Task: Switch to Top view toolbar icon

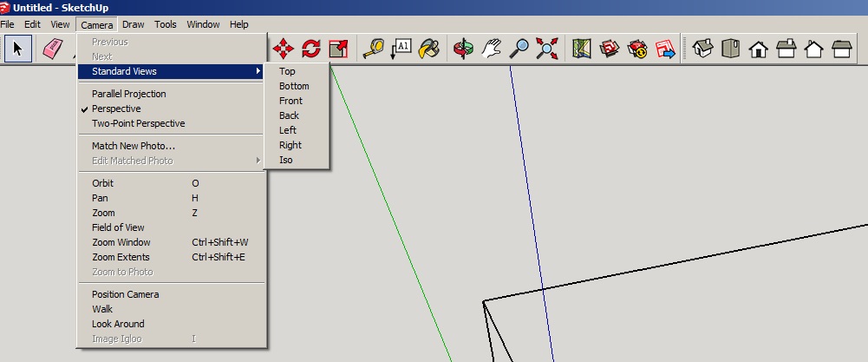Action: pyautogui.click(x=731, y=49)
